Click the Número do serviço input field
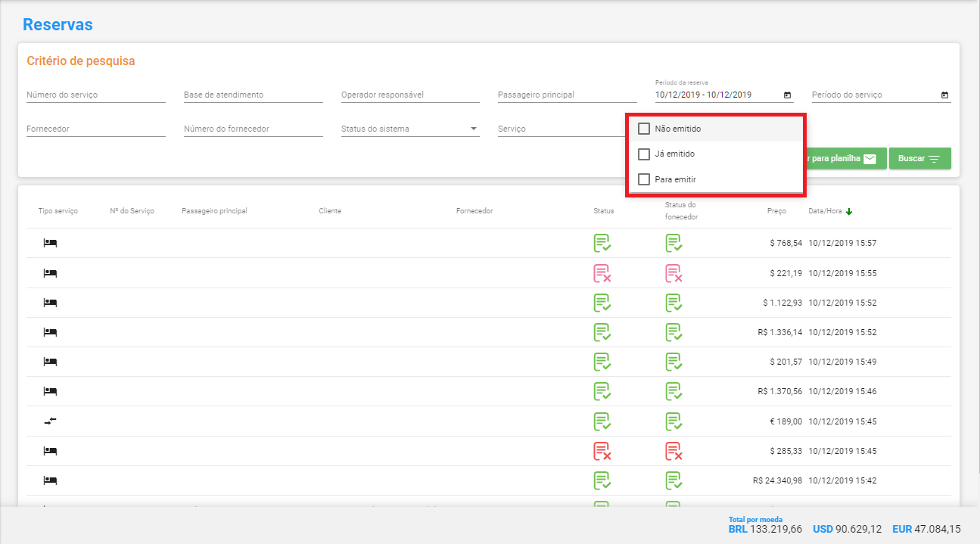This screenshot has height=544, width=980. [96, 95]
